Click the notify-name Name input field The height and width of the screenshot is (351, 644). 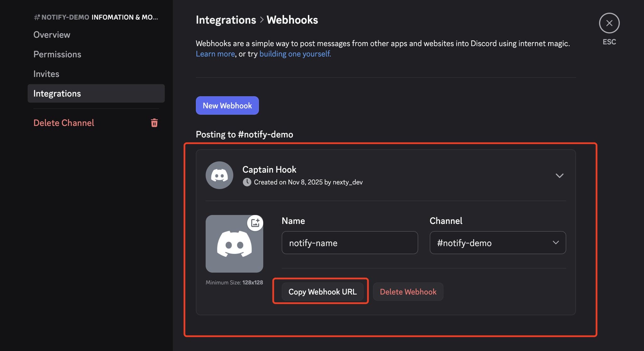(x=349, y=242)
